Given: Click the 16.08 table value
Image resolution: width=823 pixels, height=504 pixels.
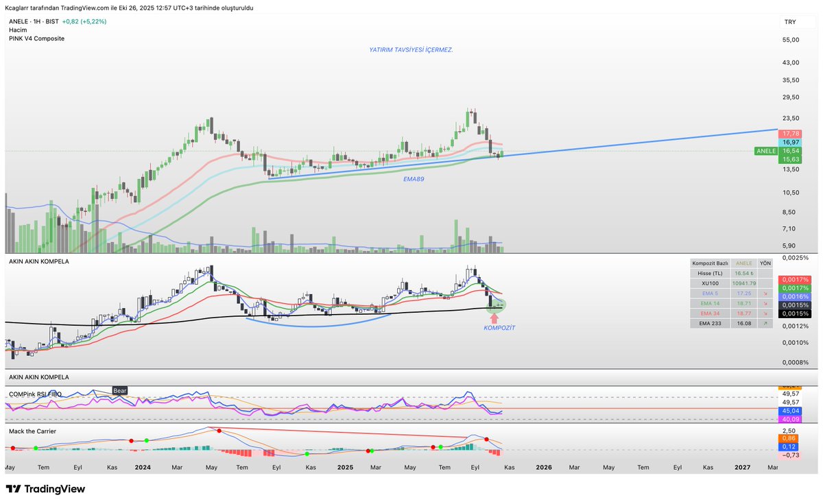Looking at the screenshot, I should click(743, 322).
